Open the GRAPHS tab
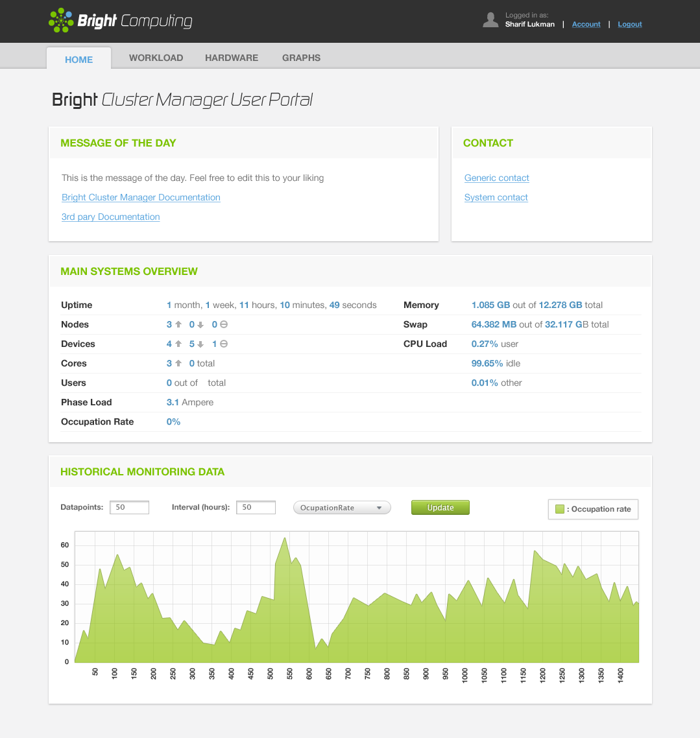 point(301,58)
